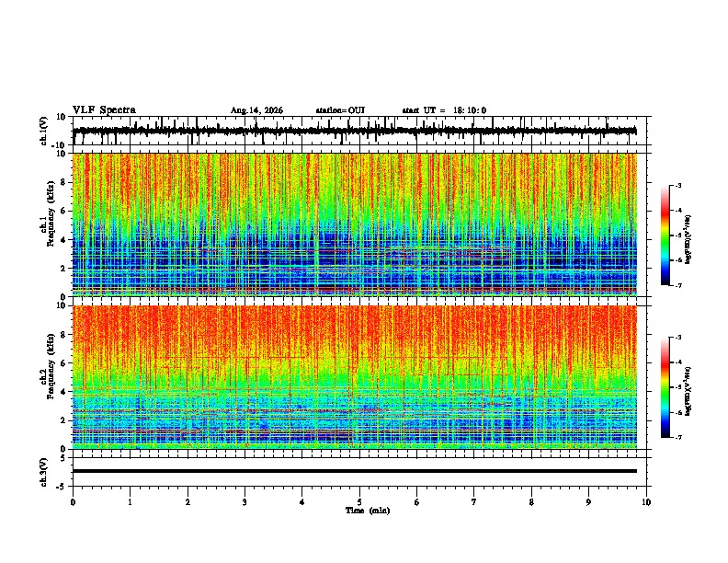The height and width of the screenshot is (563, 728).
Task: Click the ch.2 color bar log(PSD) label
Action: click(x=688, y=391)
